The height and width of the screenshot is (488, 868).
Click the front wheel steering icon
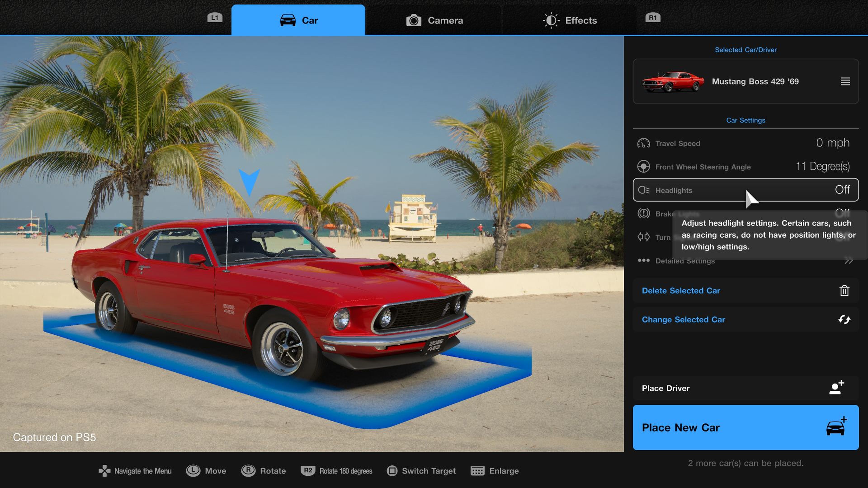tap(644, 166)
